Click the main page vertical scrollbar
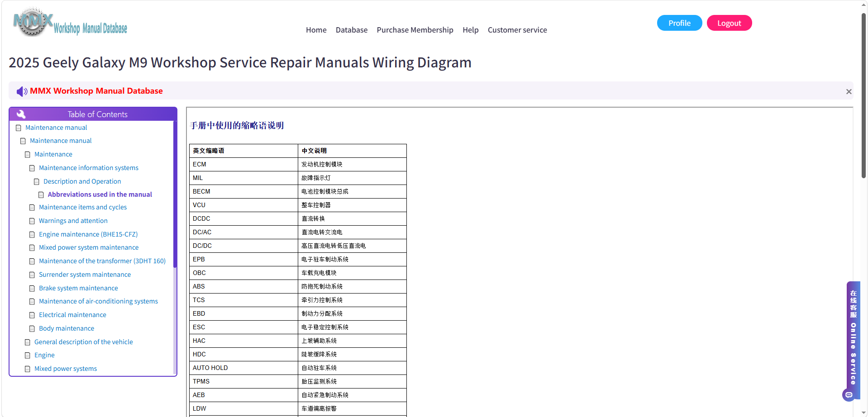The height and width of the screenshot is (417, 868). (x=864, y=95)
